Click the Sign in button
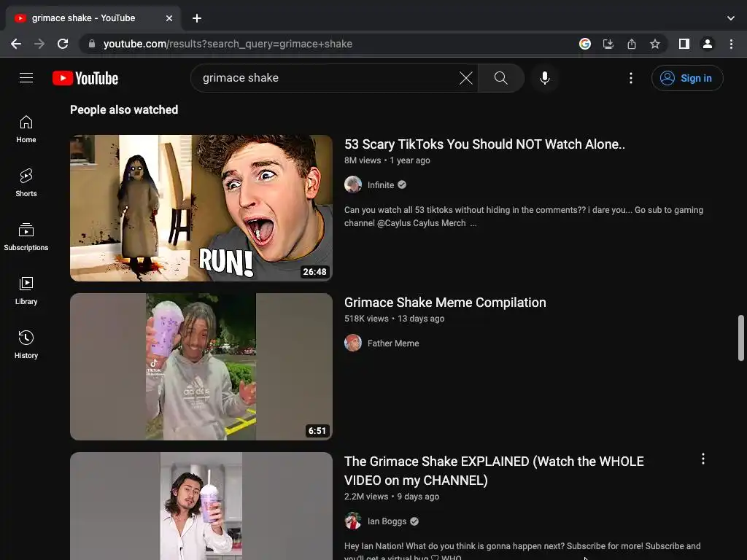 (687, 78)
